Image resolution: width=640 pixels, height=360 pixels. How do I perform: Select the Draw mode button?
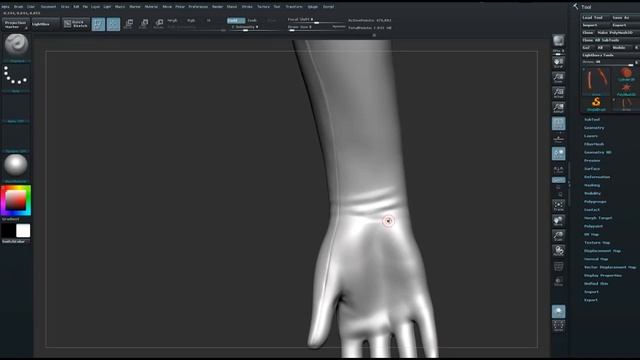113,24
